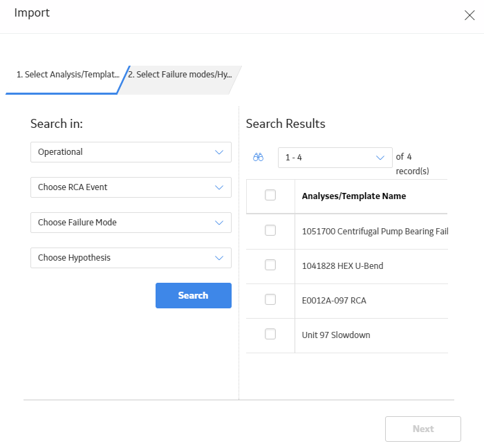
Task: Check the E0012A-097 RCA row checkbox
Action: tap(270, 299)
